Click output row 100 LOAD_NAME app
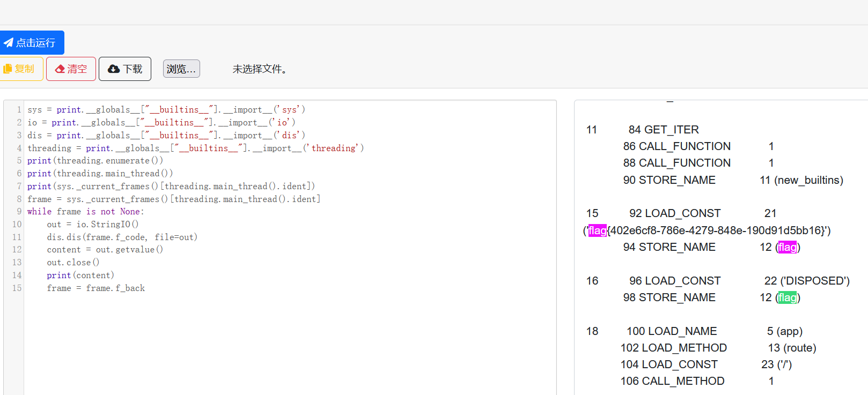 coord(715,331)
